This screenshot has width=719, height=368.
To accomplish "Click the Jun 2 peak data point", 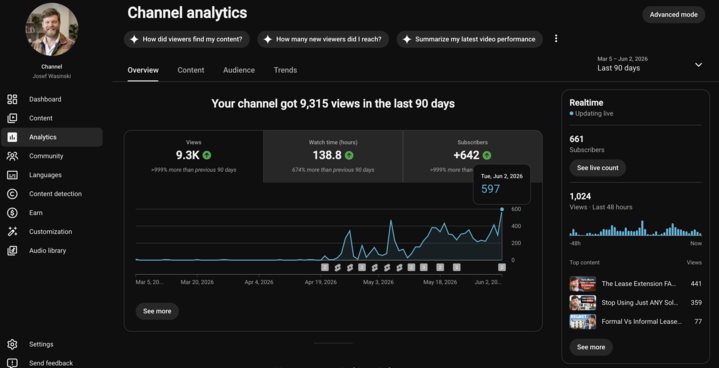I will [502, 209].
